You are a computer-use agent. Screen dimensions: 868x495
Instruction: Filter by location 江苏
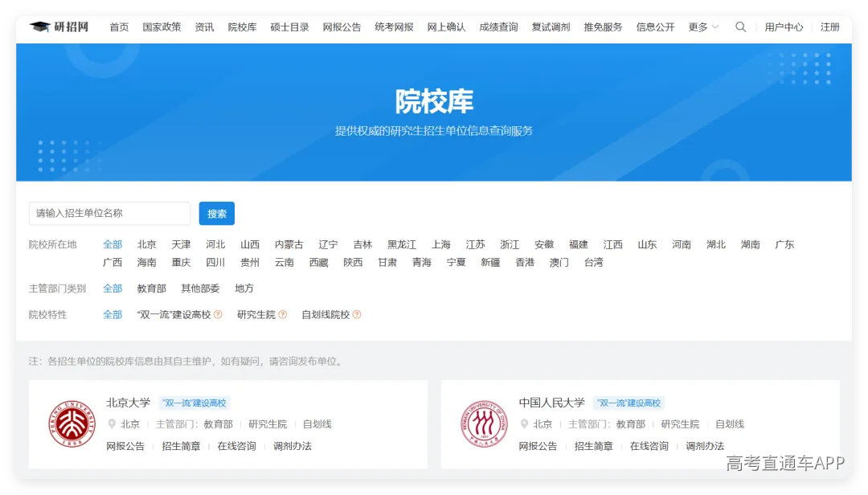(x=476, y=244)
